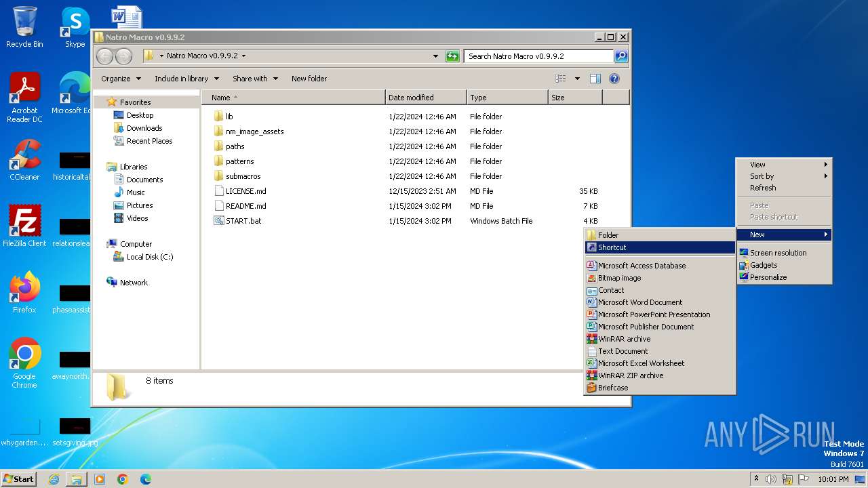Open the Organize dropdown menu
Image resolution: width=868 pixels, height=488 pixels.
pos(121,79)
